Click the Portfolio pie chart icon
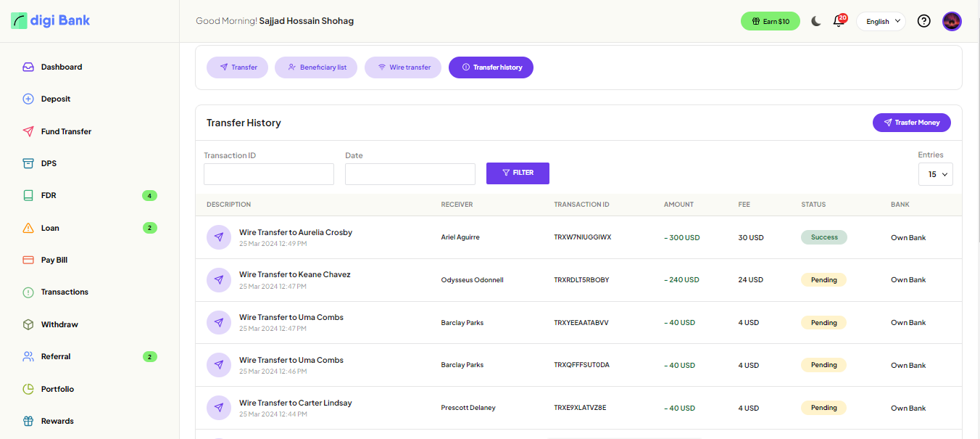 point(28,389)
